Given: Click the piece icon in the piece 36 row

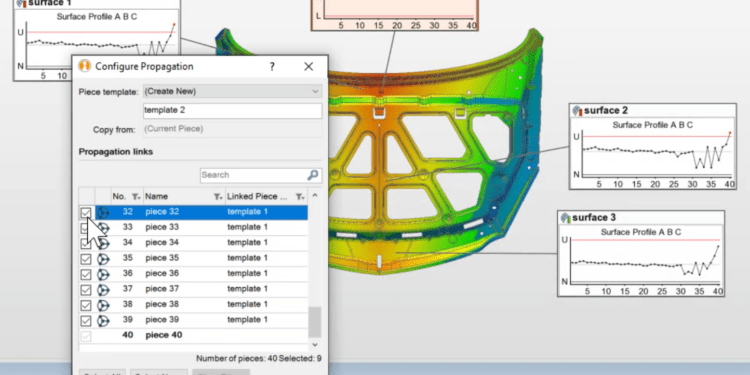Looking at the screenshot, I should pyautogui.click(x=103, y=274).
